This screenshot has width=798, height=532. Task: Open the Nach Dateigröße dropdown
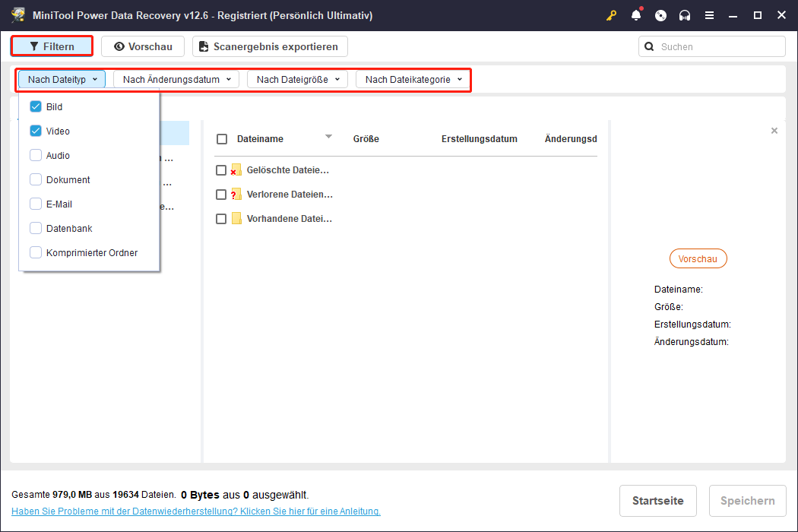tap(297, 79)
